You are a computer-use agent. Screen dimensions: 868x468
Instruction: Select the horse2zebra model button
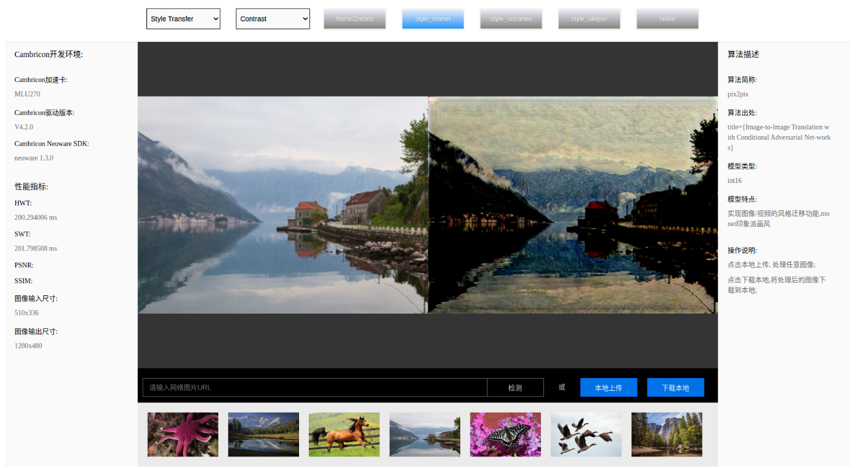pos(354,19)
